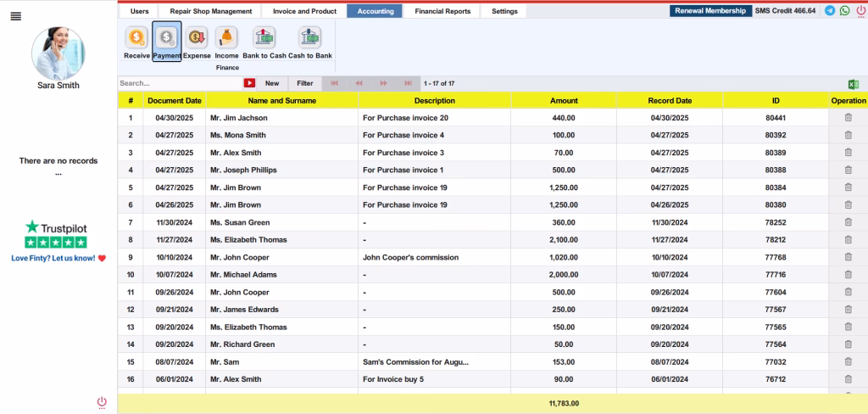
Task: Select the Accounting tab
Action: (376, 11)
